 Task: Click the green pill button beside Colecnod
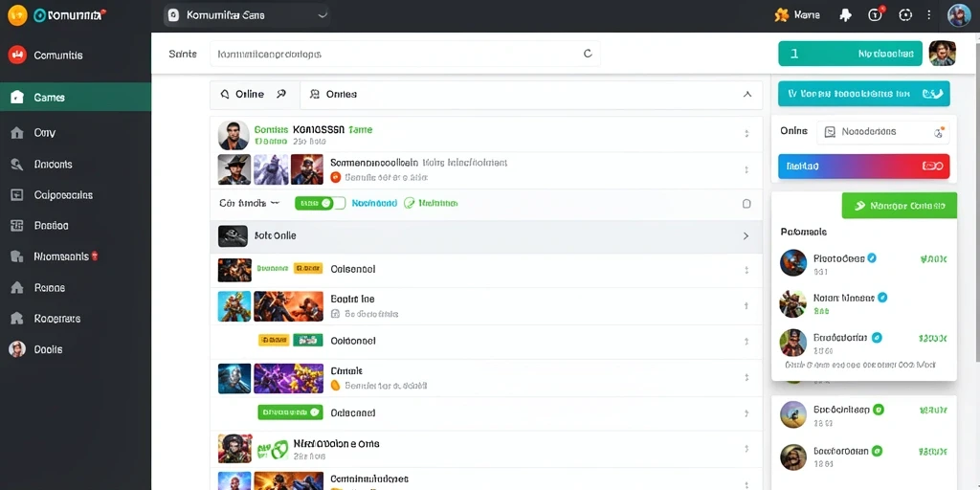click(290, 412)
